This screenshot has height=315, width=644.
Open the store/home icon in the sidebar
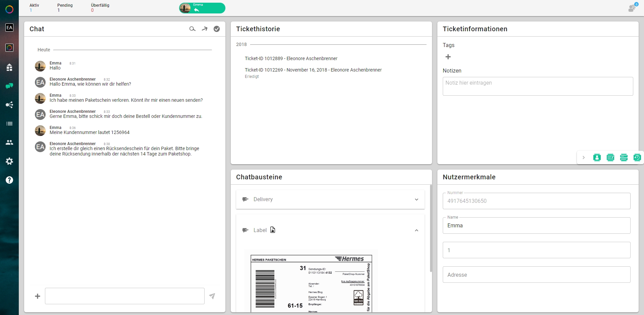pyautogui.click(x=9, y=67)
